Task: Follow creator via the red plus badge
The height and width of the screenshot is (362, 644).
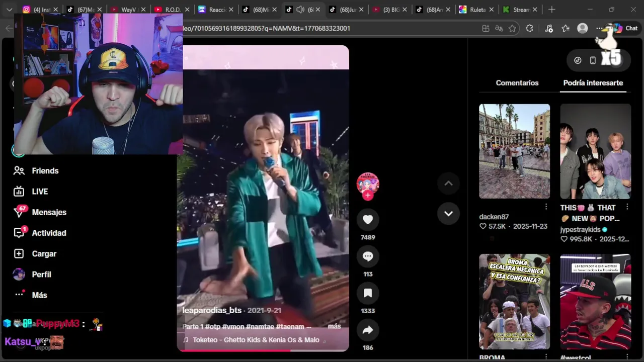Action: [x=368, y=196]
